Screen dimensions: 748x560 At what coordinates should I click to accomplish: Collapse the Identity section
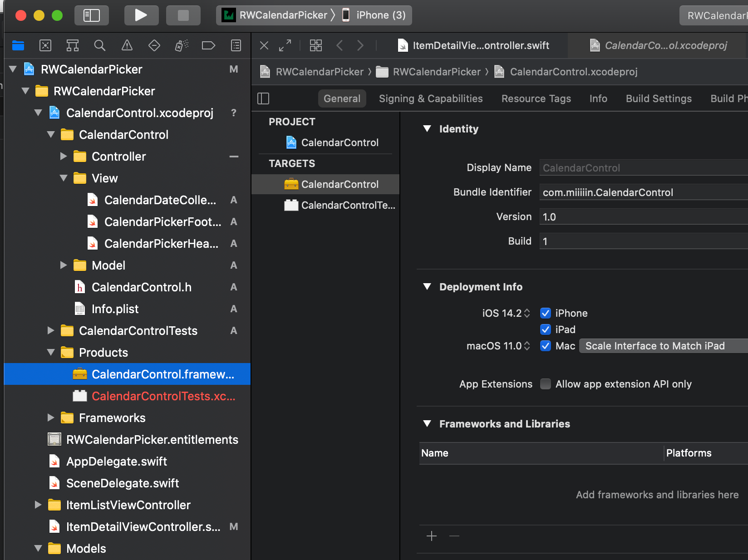[427, 129]
